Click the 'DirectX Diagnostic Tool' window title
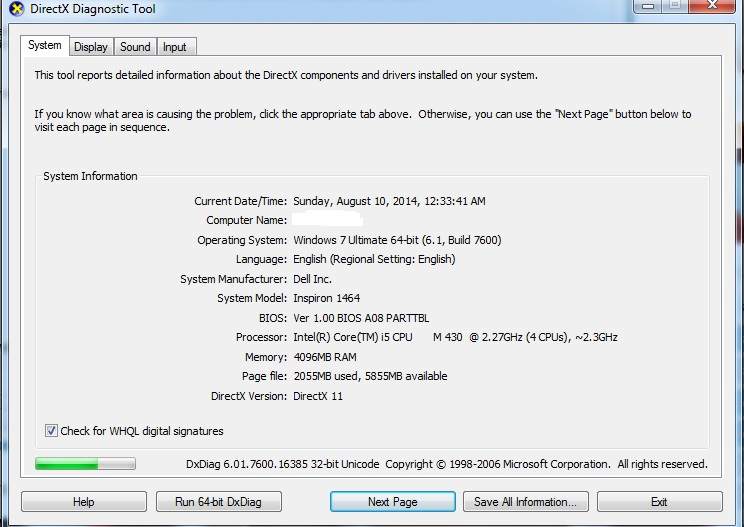 [93, 9]
